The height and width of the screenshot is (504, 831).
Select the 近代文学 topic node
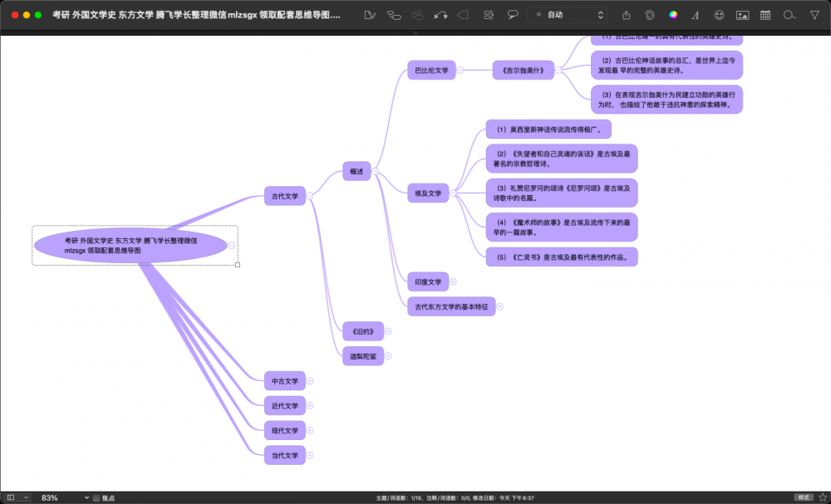(x=285, y=405)
